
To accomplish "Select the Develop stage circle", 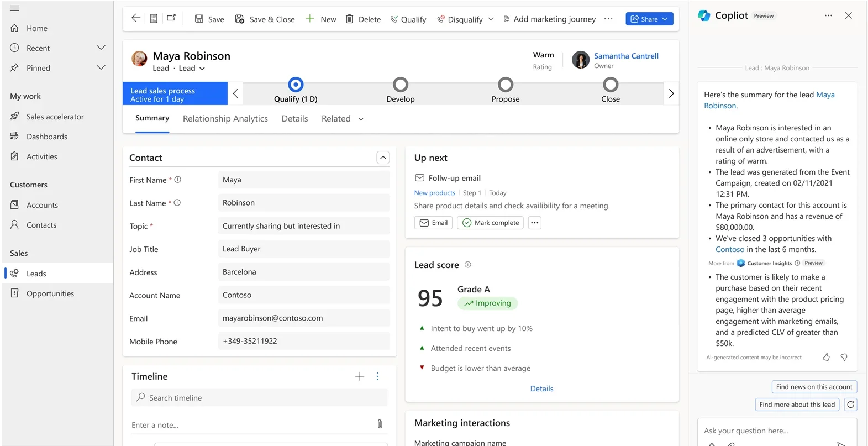I will [x=400, y=85].
